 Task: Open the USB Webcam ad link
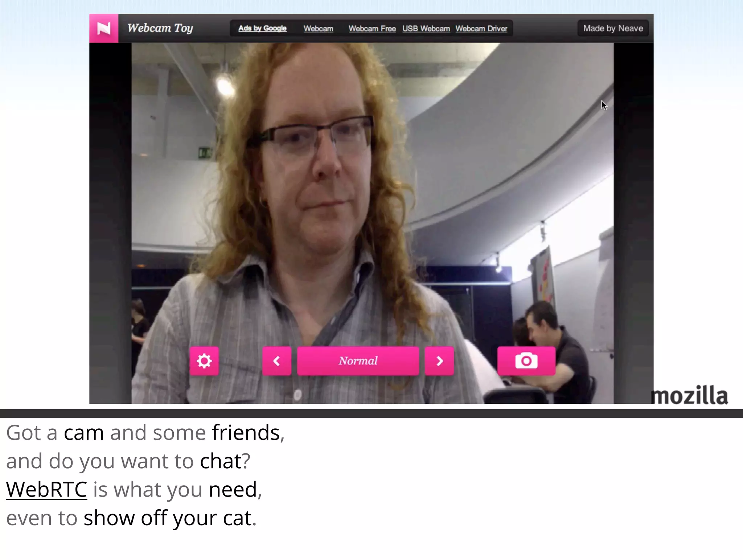click(426, 29)
